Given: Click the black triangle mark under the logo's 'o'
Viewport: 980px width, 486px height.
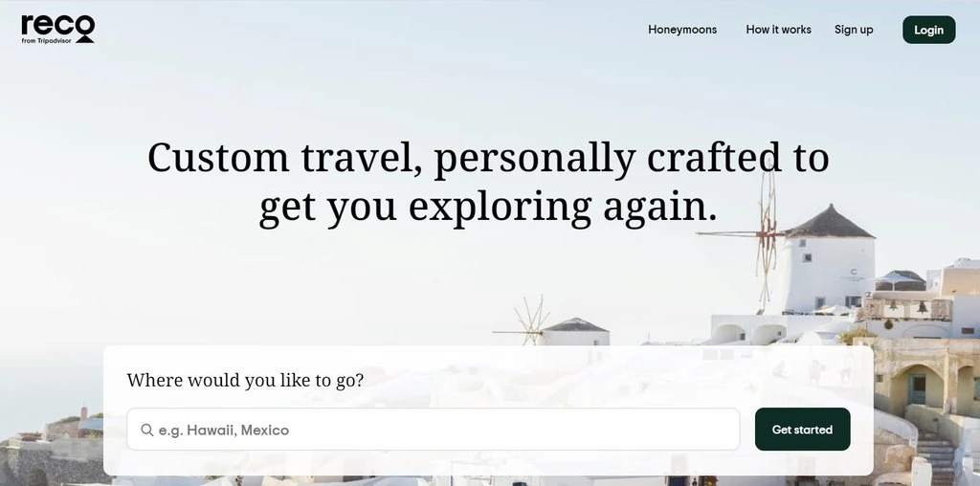Looking at the screenshot, I should click(x=85, y=39).
